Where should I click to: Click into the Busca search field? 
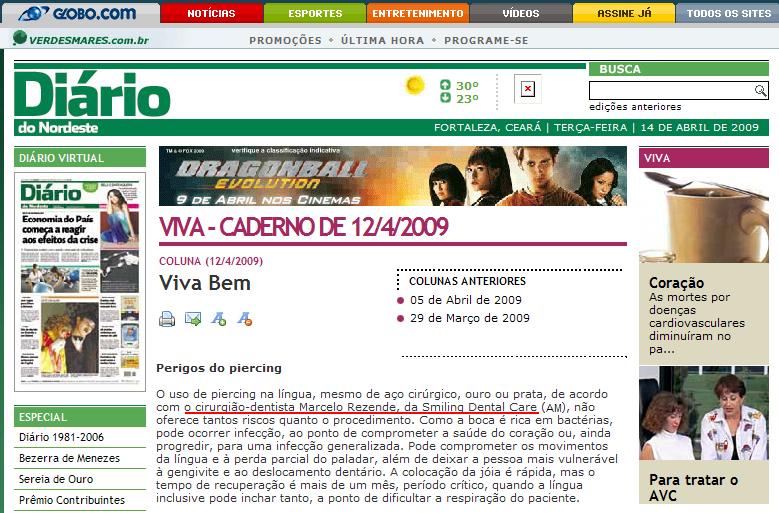[670, 91]
